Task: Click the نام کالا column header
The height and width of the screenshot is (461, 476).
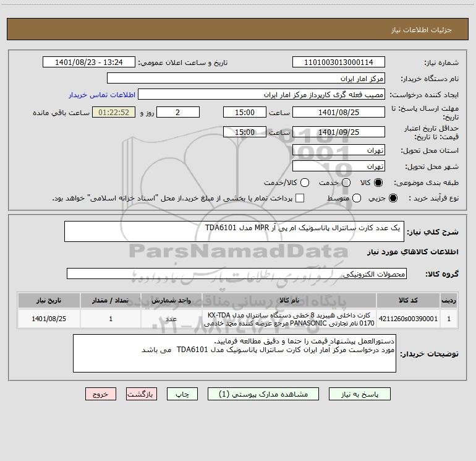Action: [289, 300]
